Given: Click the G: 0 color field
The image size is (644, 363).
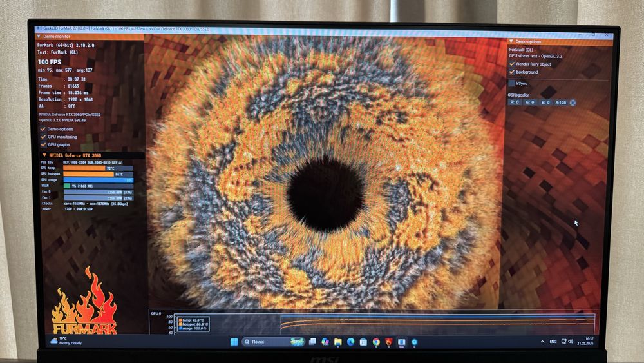Looking at the screenshot, I should (530, 103).
